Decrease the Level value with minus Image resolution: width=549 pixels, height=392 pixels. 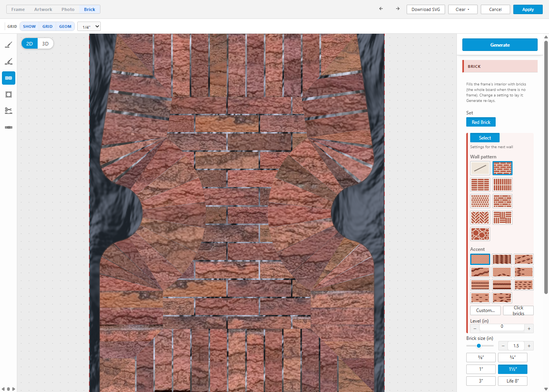[x=475, y=328]
